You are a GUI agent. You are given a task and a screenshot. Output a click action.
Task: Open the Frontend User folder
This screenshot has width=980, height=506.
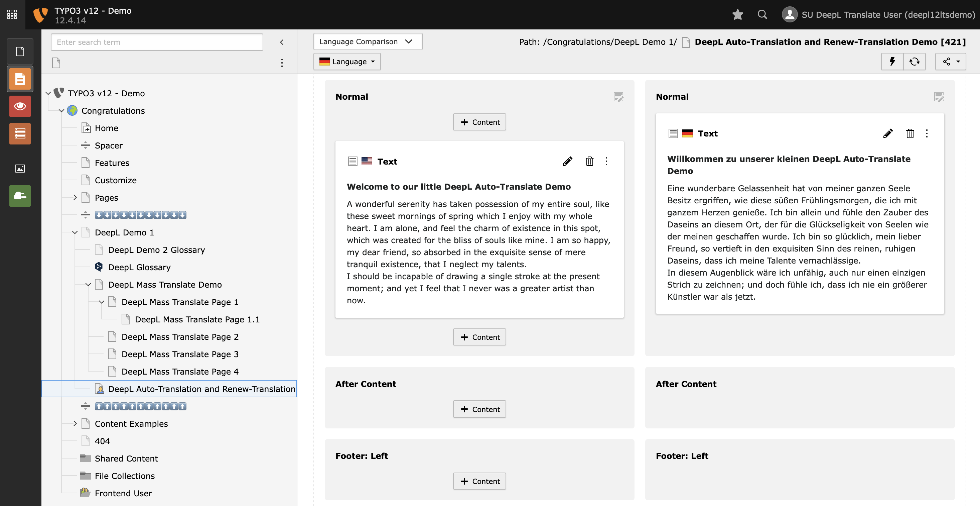[x=123, y=493]
